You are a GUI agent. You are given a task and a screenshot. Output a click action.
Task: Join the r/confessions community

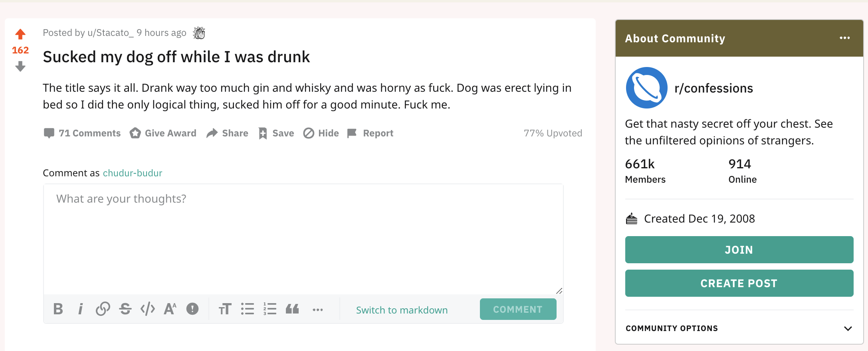739,250
